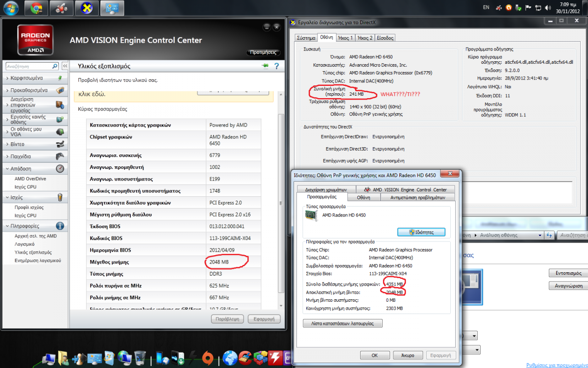Viewport: 588px width, 368px height.
Task: Select the Οθόνη tab in the properties dialog
Action: pos(363,197)
